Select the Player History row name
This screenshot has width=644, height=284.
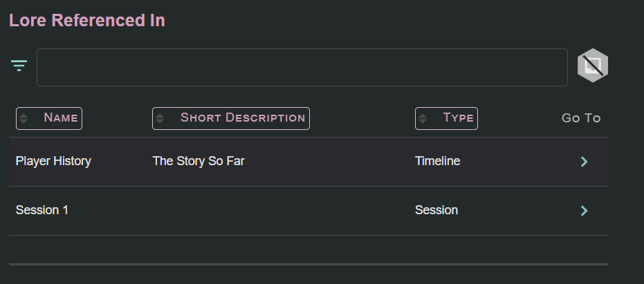coord(53,162)
